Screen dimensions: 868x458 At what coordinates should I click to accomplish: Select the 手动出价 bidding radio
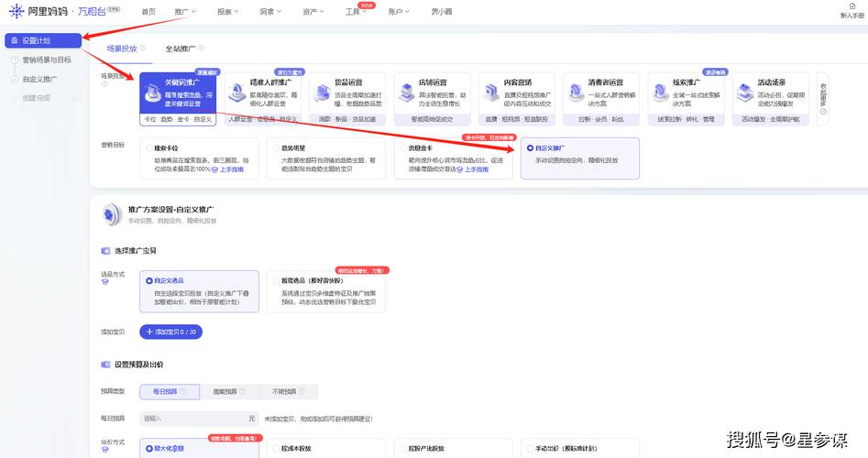[531, 449]
